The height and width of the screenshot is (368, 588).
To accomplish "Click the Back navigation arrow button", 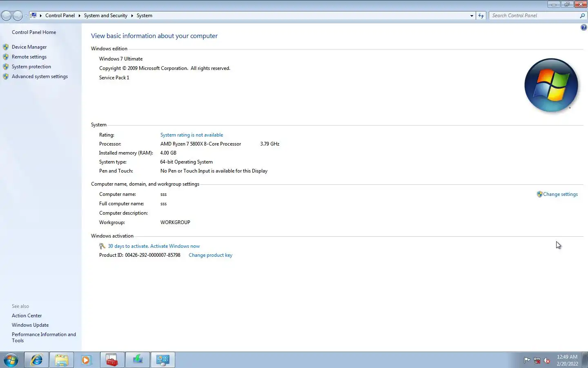I will pyautogui.click(x=6, y=16).
